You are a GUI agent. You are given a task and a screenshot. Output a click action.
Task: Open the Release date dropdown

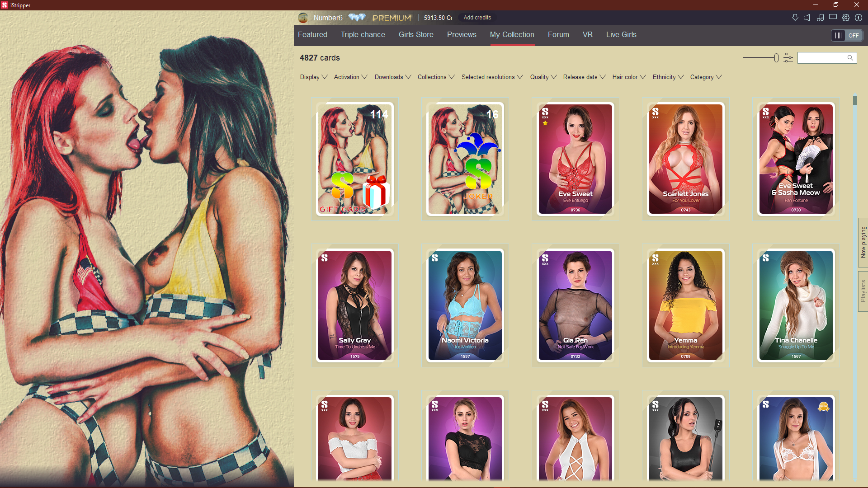pos(584,77)
